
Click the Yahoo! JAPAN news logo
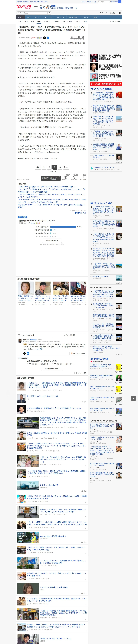[x=27, y=7]
